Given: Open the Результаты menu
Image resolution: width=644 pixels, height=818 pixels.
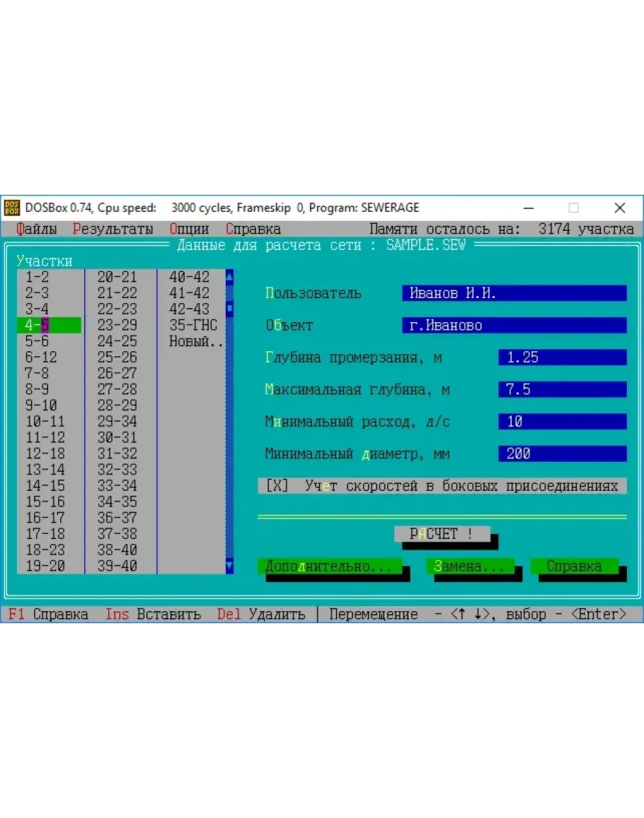Looking at the screenshot, I should 113,229.
